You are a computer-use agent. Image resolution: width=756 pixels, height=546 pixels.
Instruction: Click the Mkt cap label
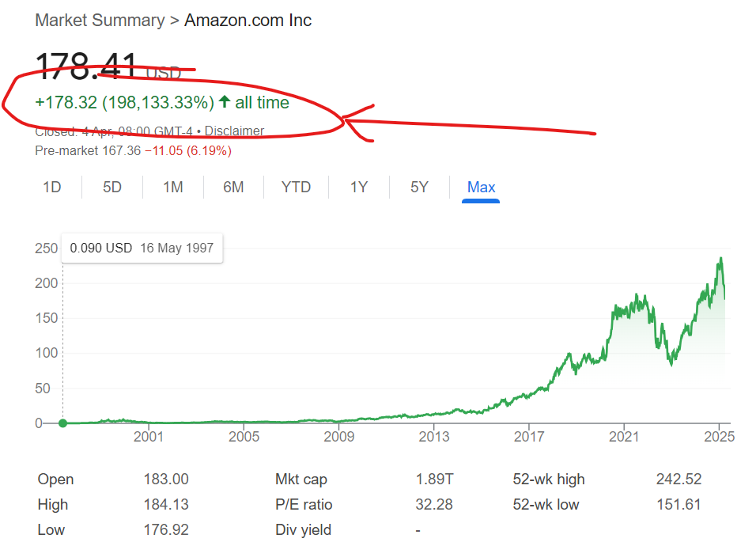pyautogui.click(x=301, y=480)
